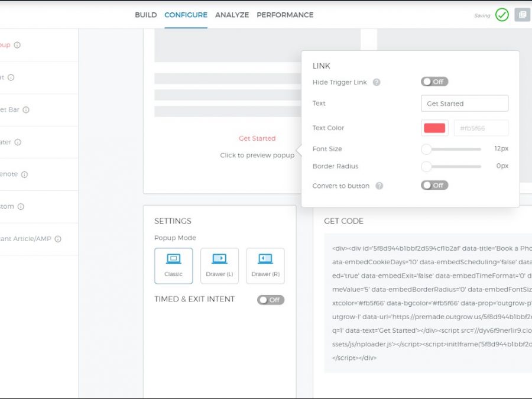Toggle Hide Trigger Link switch
Screen dimensions: 532x399
[434, 82]
